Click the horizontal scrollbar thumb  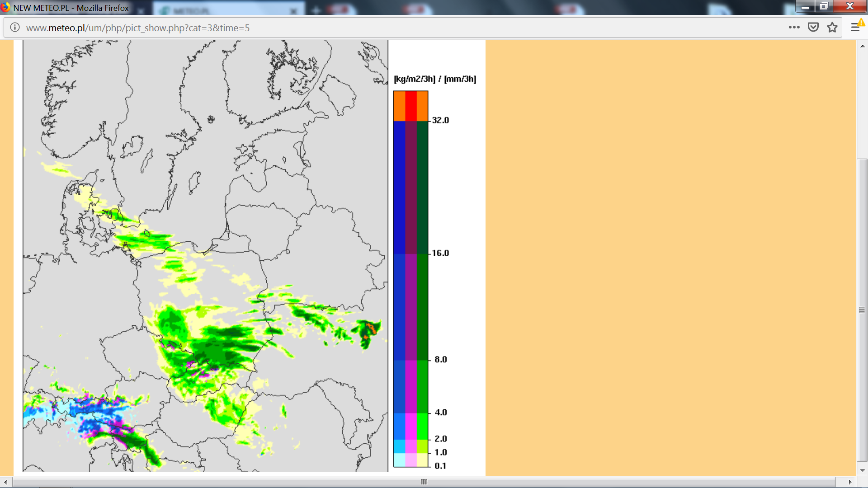[x=424, y=482]
